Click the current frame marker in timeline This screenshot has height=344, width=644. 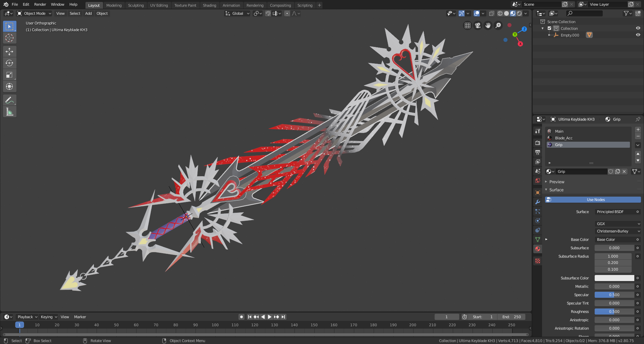pos(19,325)
